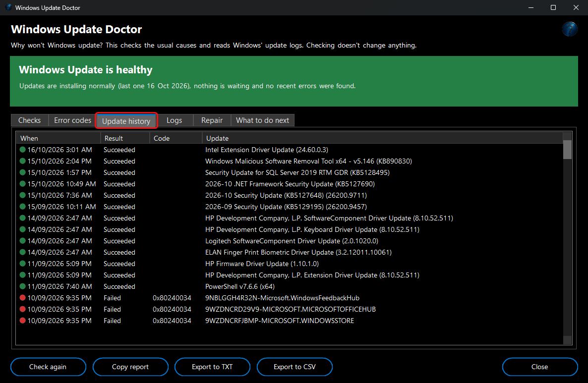Screen dimensions: 588x383
Task: Click the Check again button
Action: coord(48,367)
